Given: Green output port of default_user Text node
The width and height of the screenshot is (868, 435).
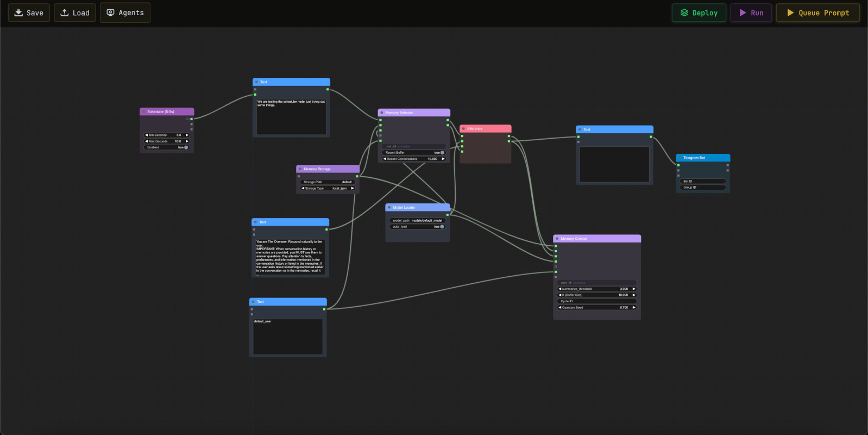Looking at the screenshot, I should pos(324,309).
